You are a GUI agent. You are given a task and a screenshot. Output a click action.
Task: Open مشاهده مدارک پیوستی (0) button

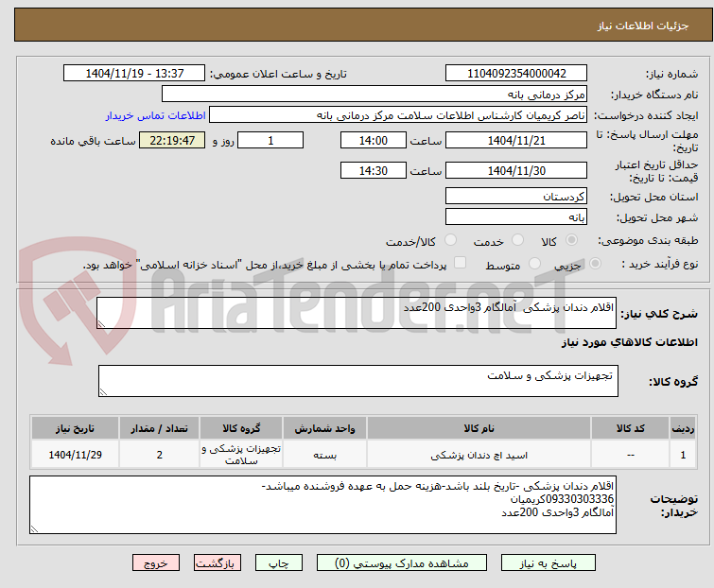point(402,563)
